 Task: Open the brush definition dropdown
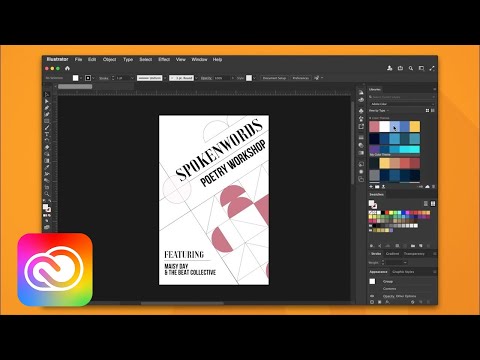pyautogui.click(x=196, y=78)
